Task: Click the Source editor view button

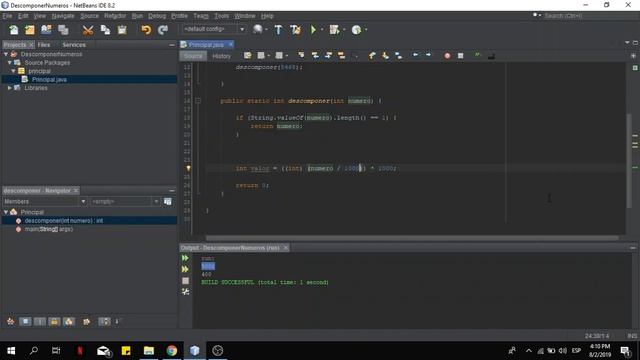Action: (193, 56)
